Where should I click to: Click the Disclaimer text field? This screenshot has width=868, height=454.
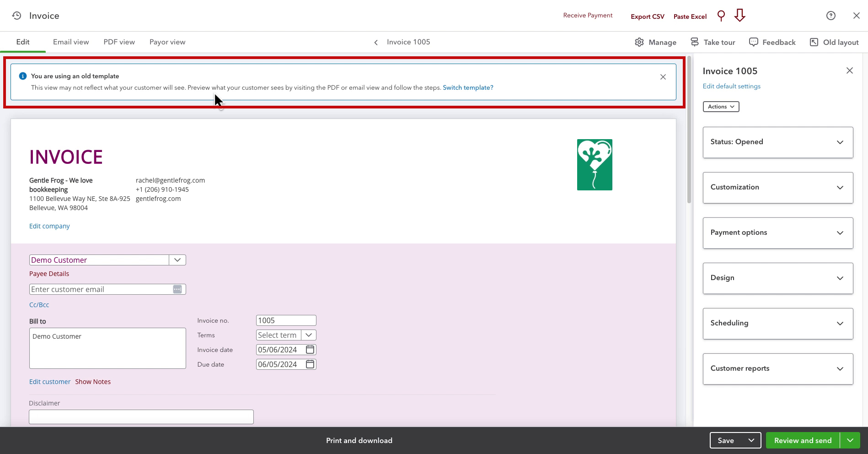click(x=141, y=417)
